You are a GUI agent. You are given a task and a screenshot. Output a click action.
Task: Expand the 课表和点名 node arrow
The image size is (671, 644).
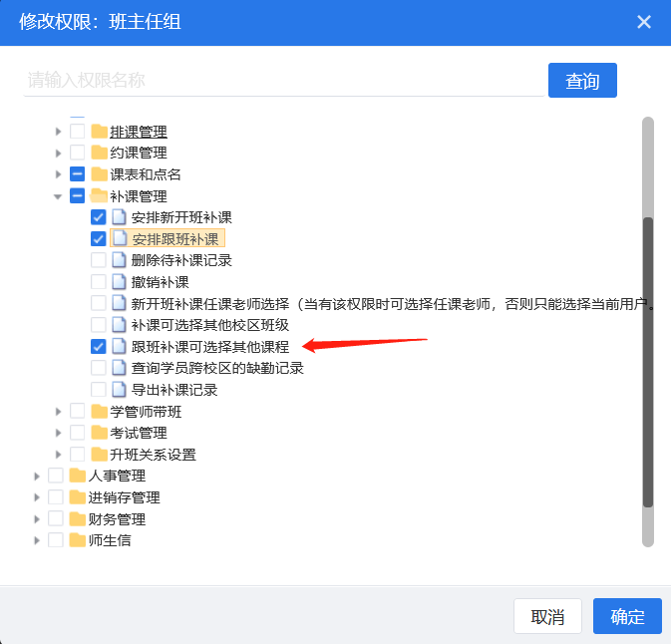(x=58, y=174)
